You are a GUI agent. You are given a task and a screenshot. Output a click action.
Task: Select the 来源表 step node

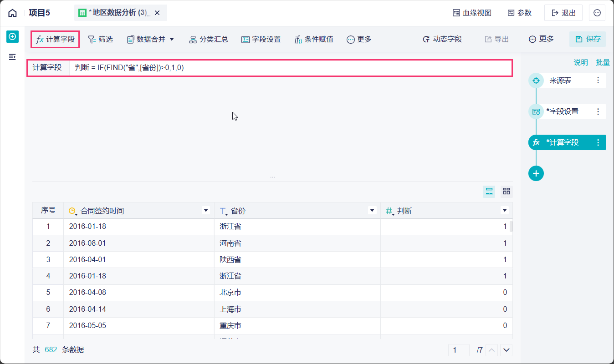pos(567,81)
